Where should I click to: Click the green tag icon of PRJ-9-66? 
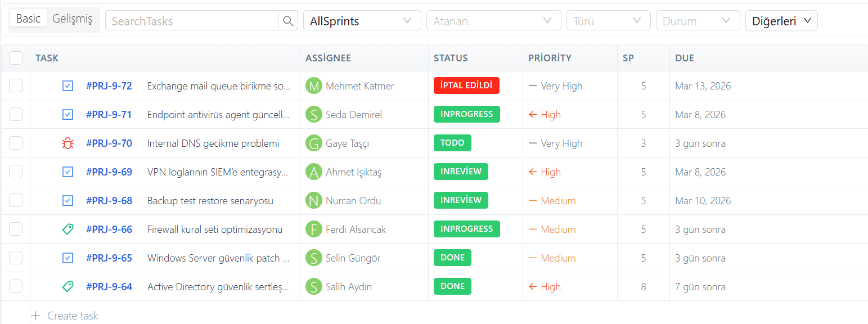[68, 229]
